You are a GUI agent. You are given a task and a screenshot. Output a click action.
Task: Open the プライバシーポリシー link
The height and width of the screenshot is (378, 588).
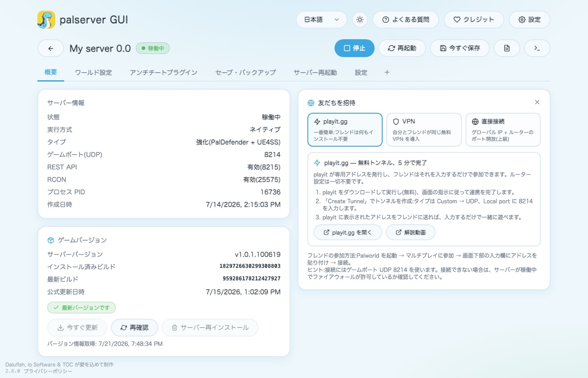pos(48,371)
